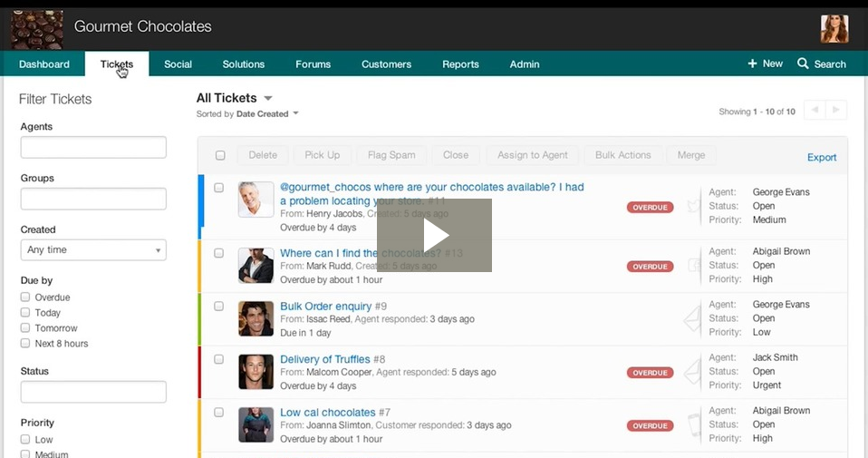Click OVERDUE badge on Mark Rudd ticket

click(x=650, y=267)
